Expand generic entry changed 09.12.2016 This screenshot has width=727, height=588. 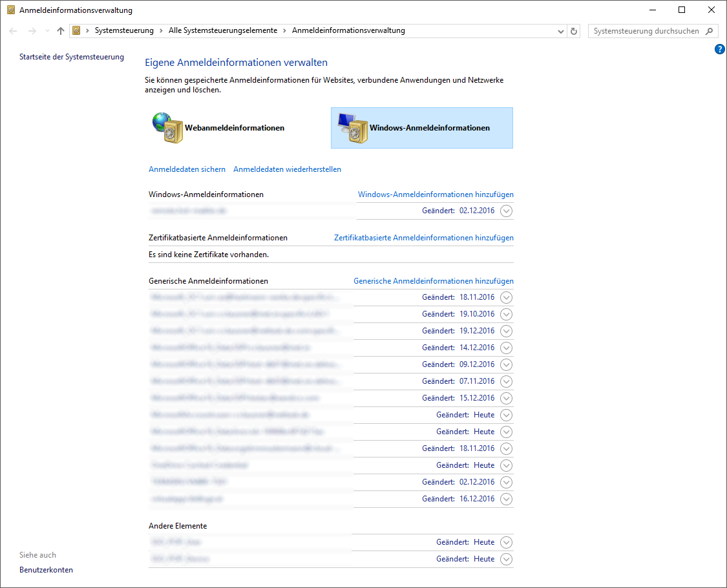coord(506,365)
